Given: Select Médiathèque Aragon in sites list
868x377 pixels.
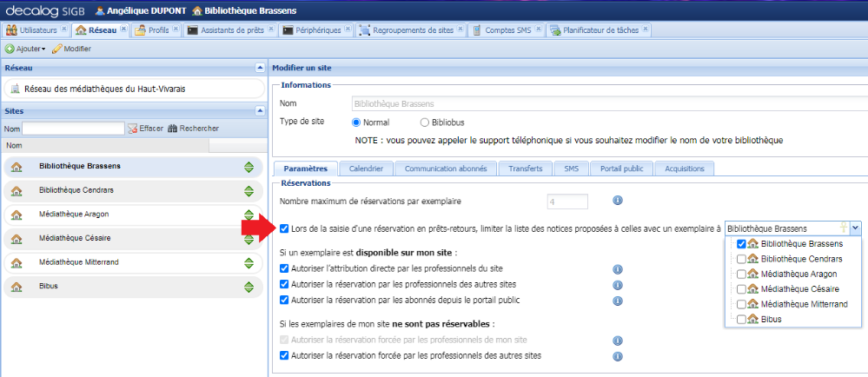Looking at the screenshot, I should (x=134, y=215).
